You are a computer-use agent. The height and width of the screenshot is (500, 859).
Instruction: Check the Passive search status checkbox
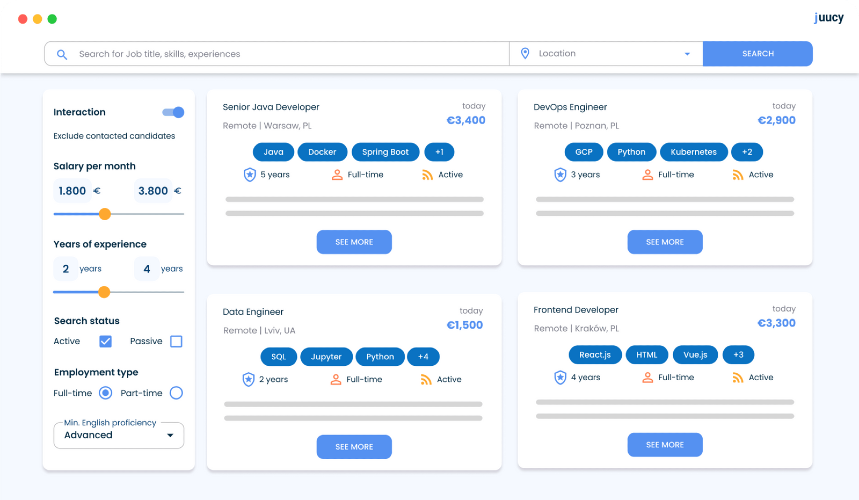176,341
